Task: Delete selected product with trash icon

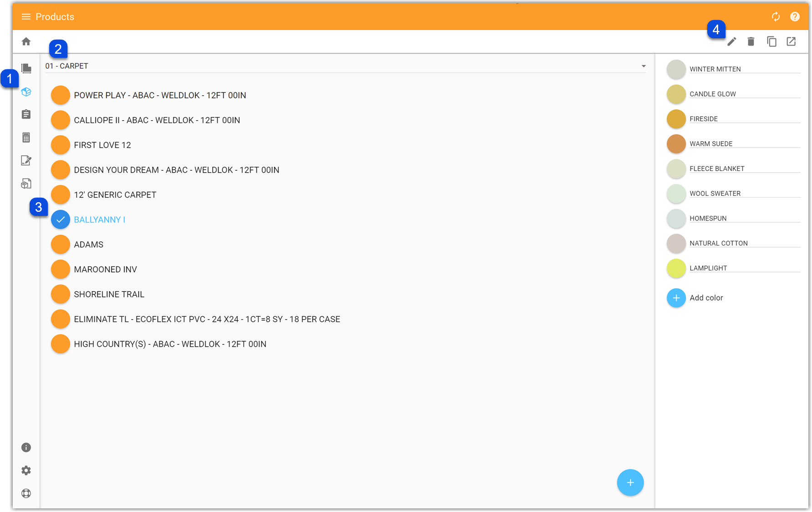Action: click(751, 42)
